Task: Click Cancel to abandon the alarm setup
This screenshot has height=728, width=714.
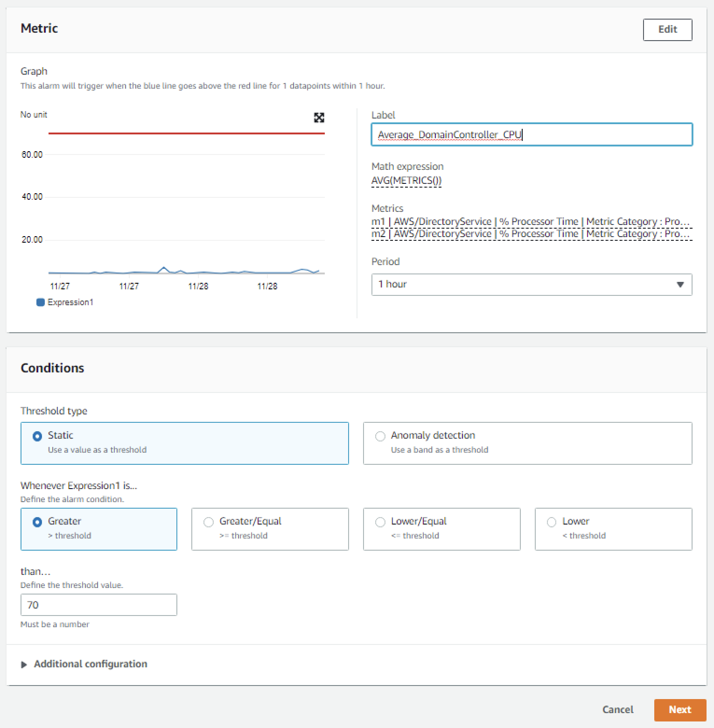Action: 617,709
